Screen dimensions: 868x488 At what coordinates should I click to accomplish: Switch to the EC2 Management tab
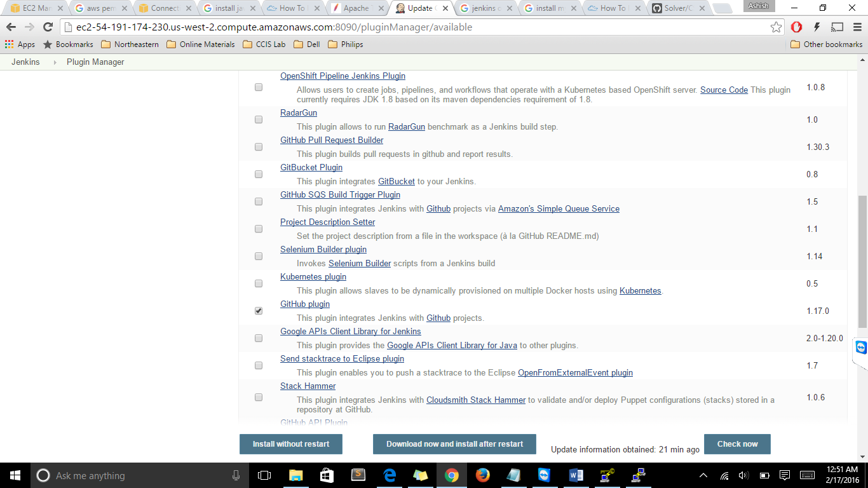[35, 8]
